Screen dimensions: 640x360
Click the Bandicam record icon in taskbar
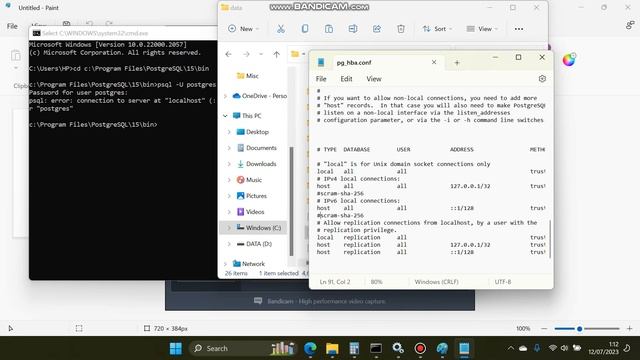420,349
